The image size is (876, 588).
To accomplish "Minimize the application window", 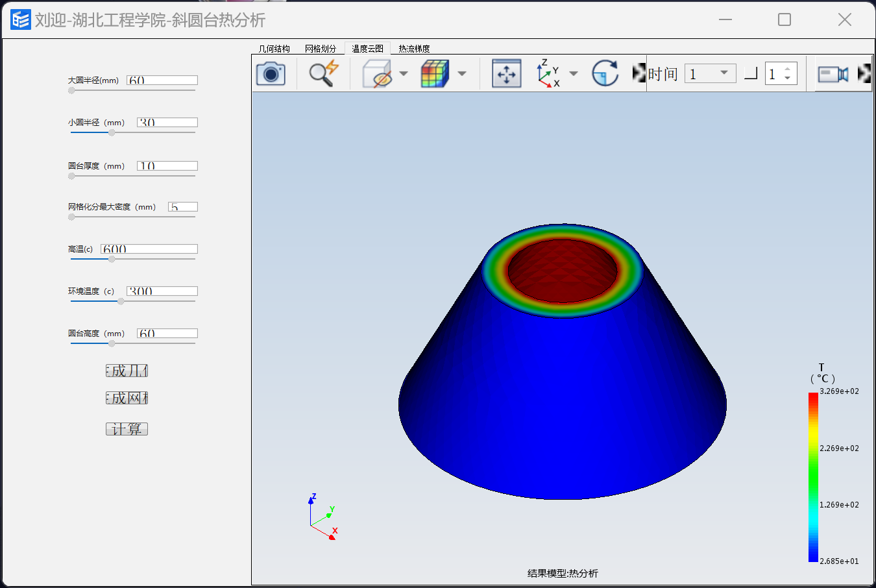I will [x=725, y=19].
